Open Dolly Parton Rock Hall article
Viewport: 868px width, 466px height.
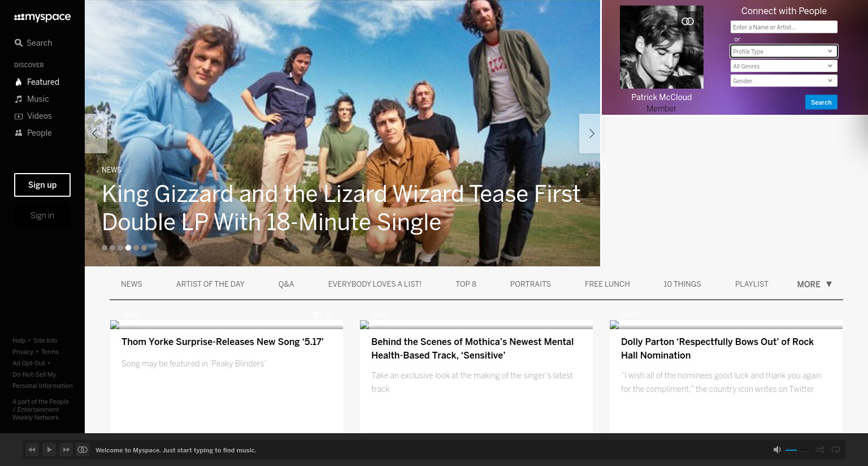click(717, 348)
